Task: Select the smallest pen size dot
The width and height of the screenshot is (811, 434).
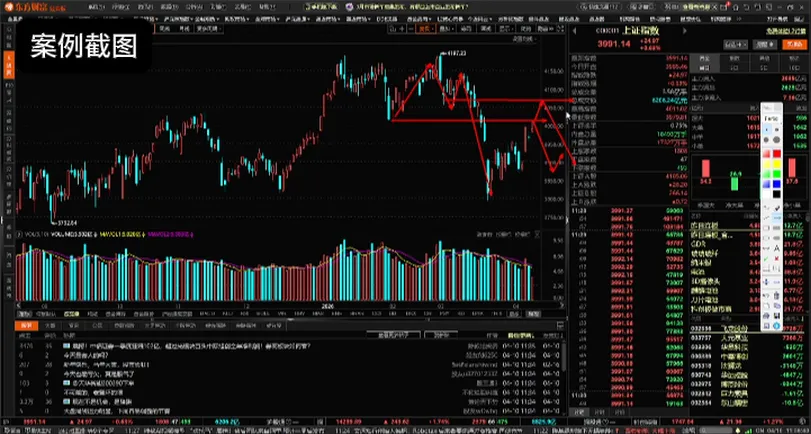Action: [767, 129]
